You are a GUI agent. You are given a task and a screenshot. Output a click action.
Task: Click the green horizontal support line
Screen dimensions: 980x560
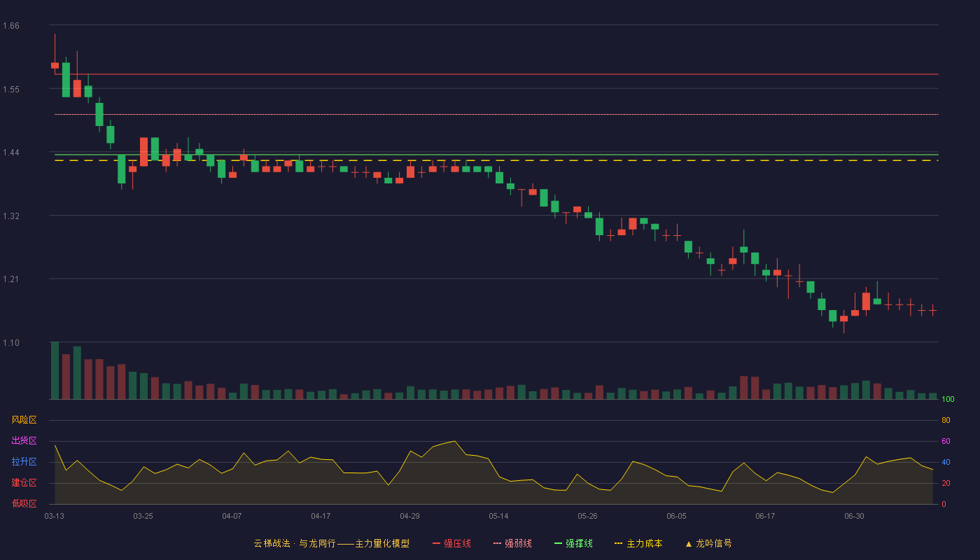(496, 155)
